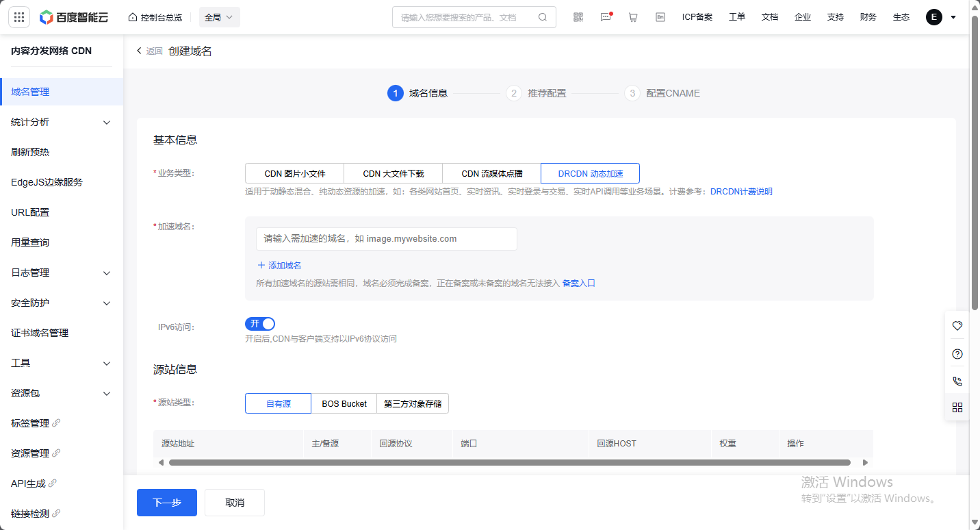Select 自有源 origin type
The height and width of the screenshot is (530, 980).
(x=279, y=403)
